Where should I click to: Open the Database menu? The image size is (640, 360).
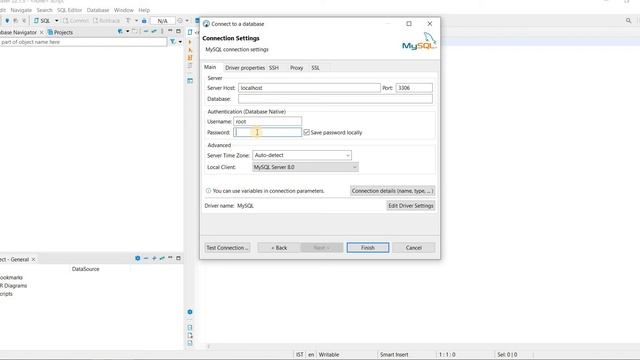98,10
